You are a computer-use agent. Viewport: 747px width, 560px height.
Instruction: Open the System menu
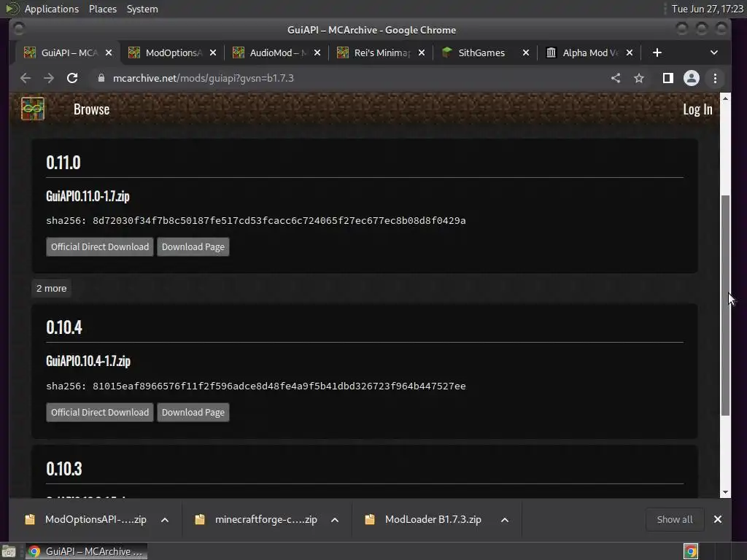[x=142, y=9]
